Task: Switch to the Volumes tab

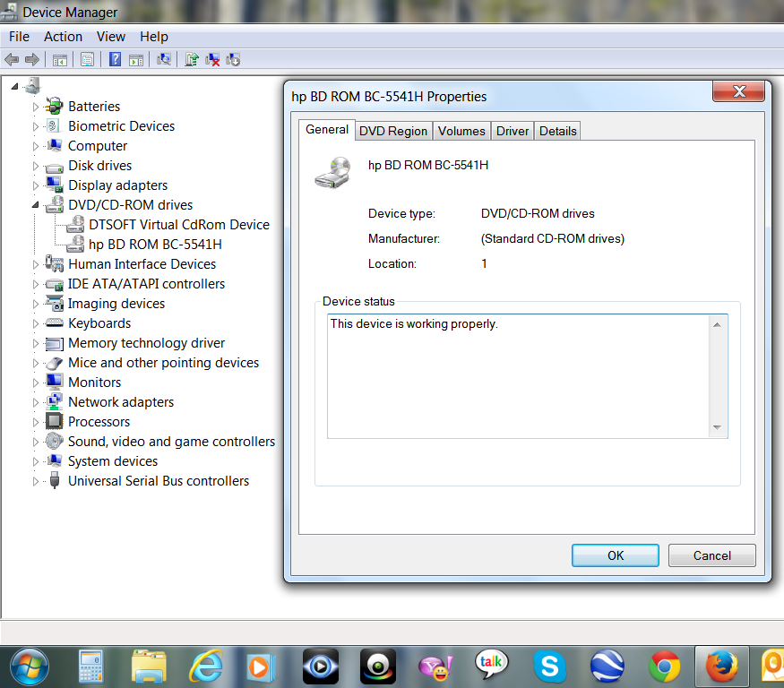Action: coord(461,131)
